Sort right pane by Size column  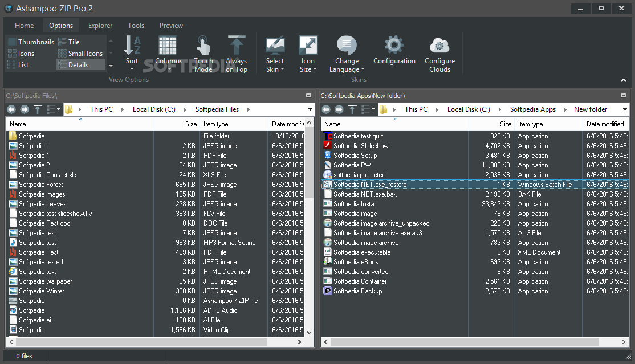(491, 124)
